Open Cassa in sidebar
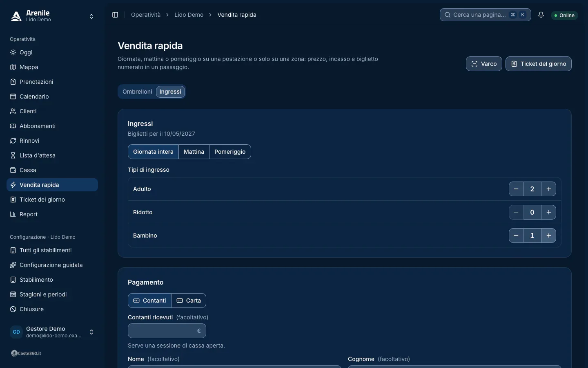The width and height of the screenshot is (588, 368). coord(52,170)
